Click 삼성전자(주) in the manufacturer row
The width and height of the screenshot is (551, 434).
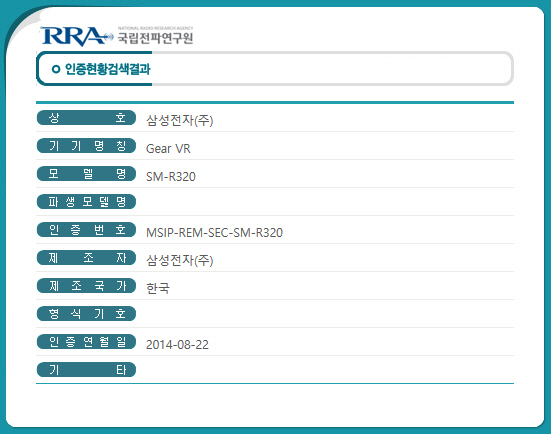point(180,260)
